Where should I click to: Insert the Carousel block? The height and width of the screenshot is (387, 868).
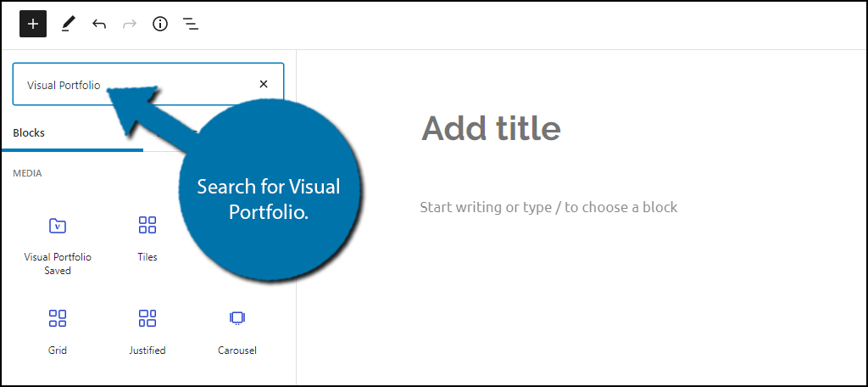[x=237, y=333]
